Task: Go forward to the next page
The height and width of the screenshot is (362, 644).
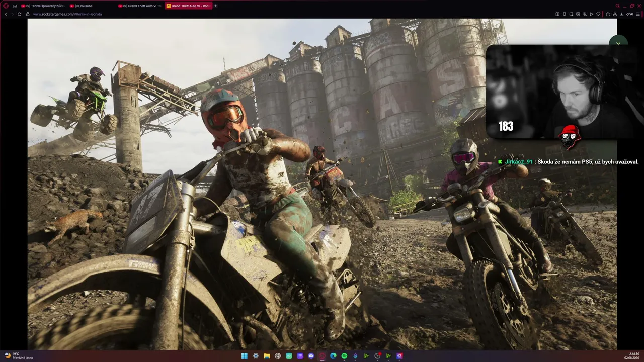Action: [x=13, y=14]
